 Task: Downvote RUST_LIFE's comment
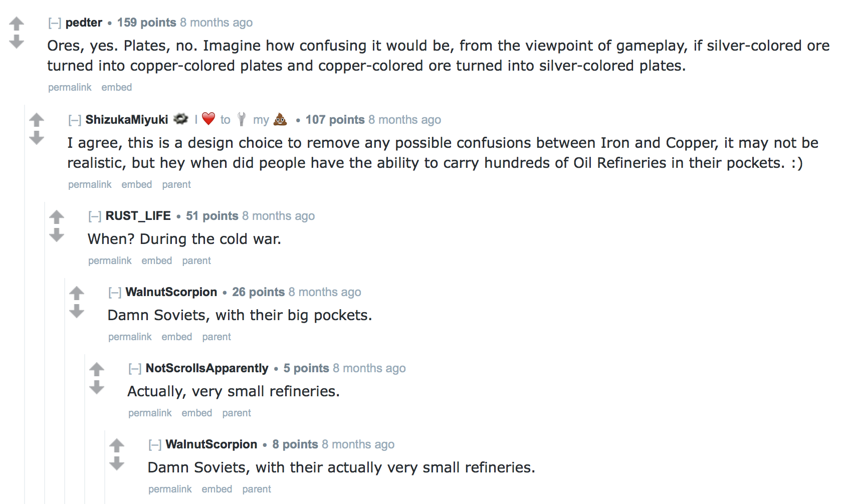coord(57,234)
